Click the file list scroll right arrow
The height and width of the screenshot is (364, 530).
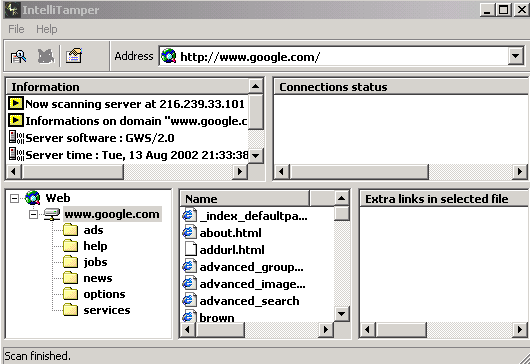pyautogui.click(x=326, y=329)
